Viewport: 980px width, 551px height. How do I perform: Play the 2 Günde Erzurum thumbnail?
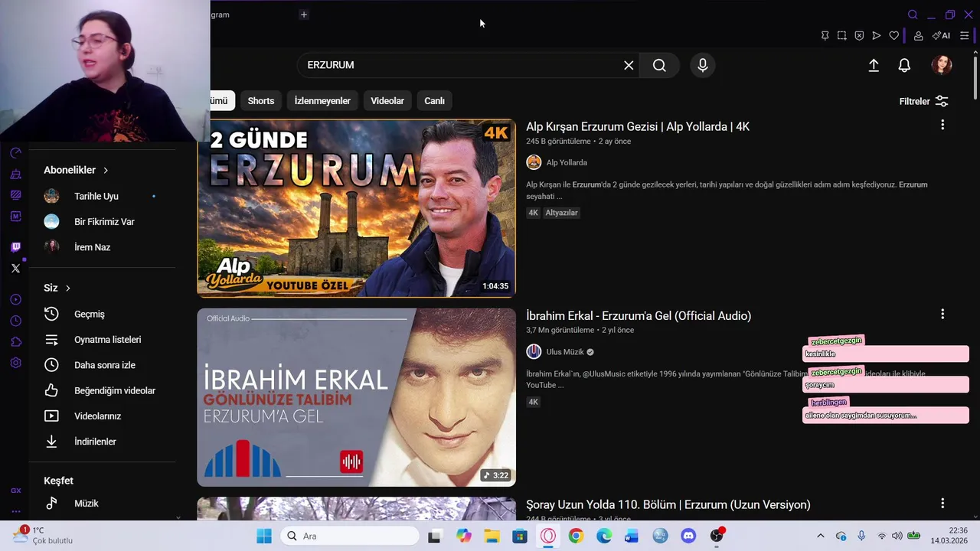click(x=356, y=208)
